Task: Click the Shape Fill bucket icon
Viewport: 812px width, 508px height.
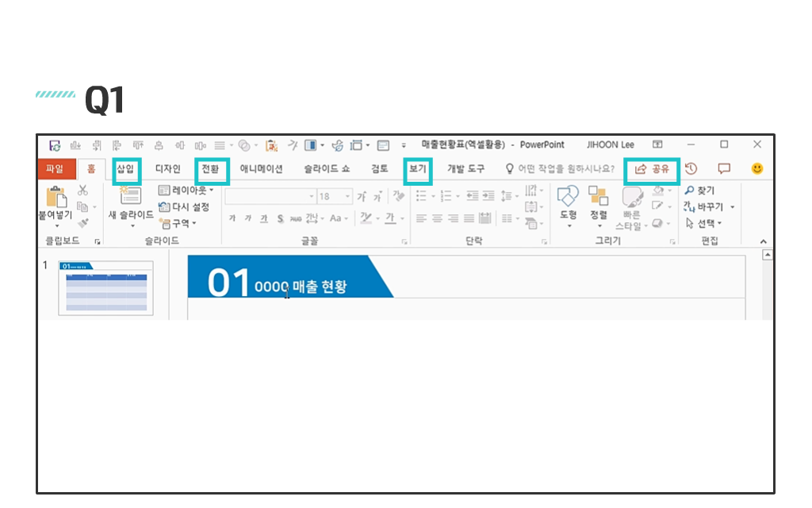Action: (x=658, y=190)
